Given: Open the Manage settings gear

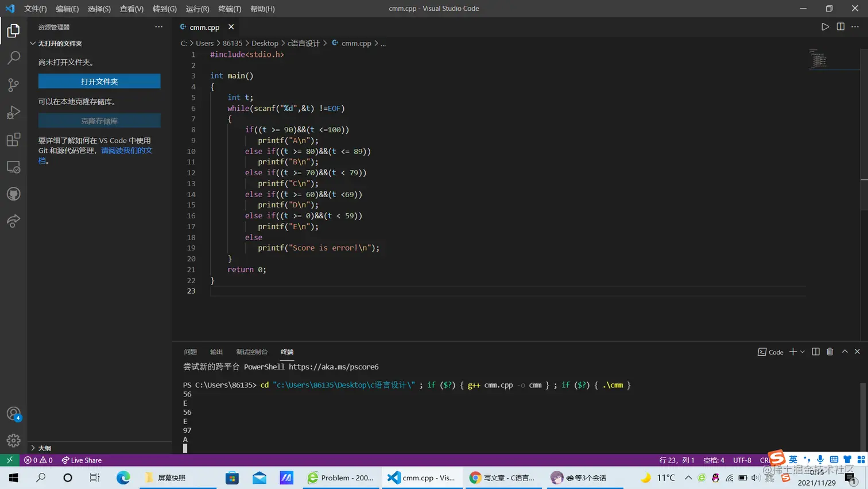Looking at the screenshot, I should click(x=13, y=440).
